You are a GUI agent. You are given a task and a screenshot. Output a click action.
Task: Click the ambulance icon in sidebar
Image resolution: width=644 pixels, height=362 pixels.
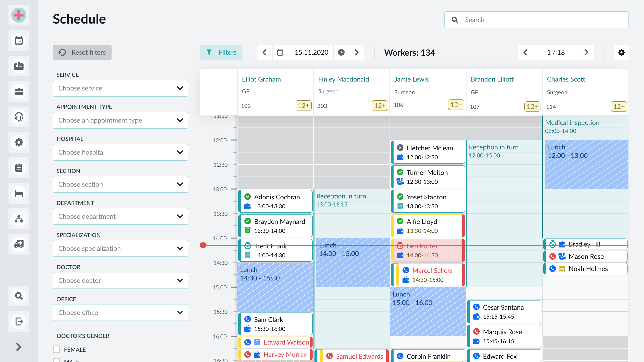click(x=19, y=244)
